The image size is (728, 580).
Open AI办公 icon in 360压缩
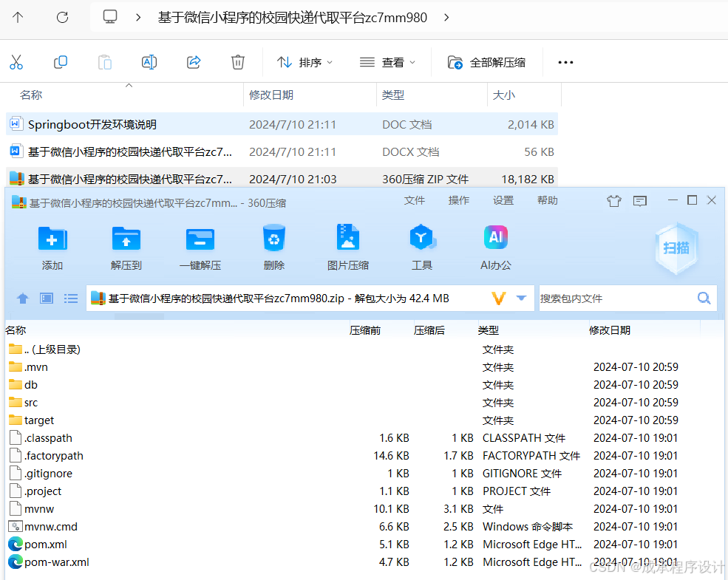click(x=496, y=248)
